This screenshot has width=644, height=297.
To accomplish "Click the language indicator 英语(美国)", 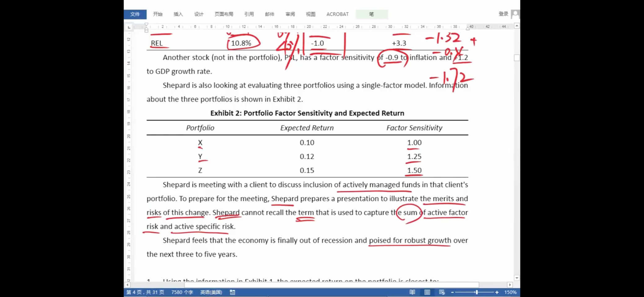I will (x=211, y=292).
